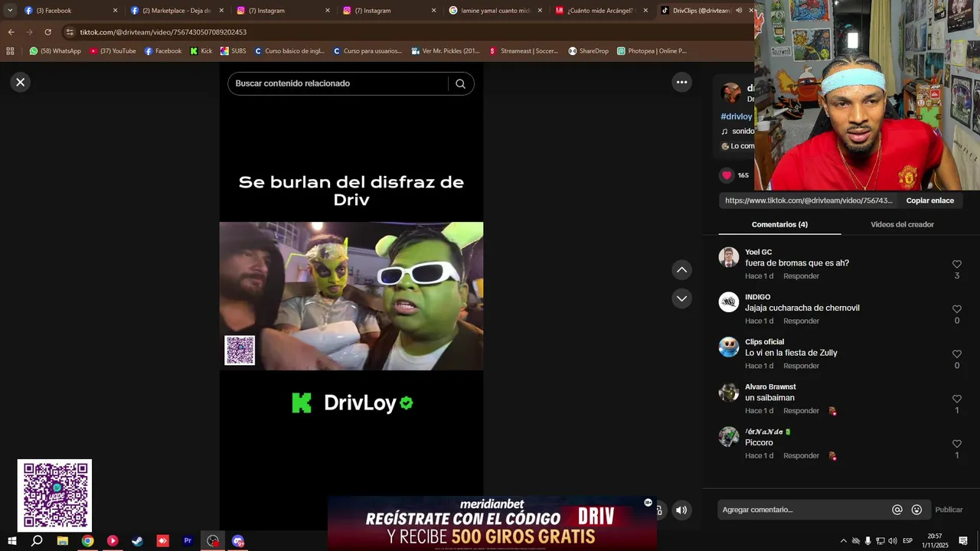Open the Windows notification center
The image size is (980, 551).
point(963,541)
